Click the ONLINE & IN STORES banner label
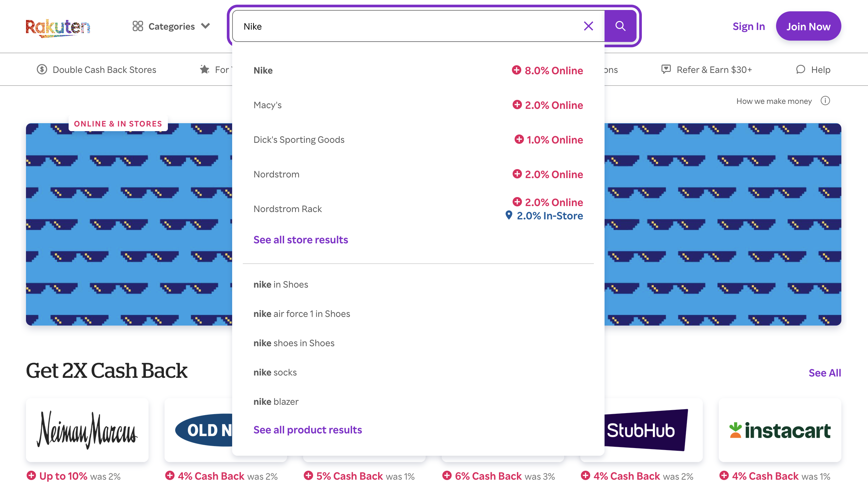 (x=118, y=123)
